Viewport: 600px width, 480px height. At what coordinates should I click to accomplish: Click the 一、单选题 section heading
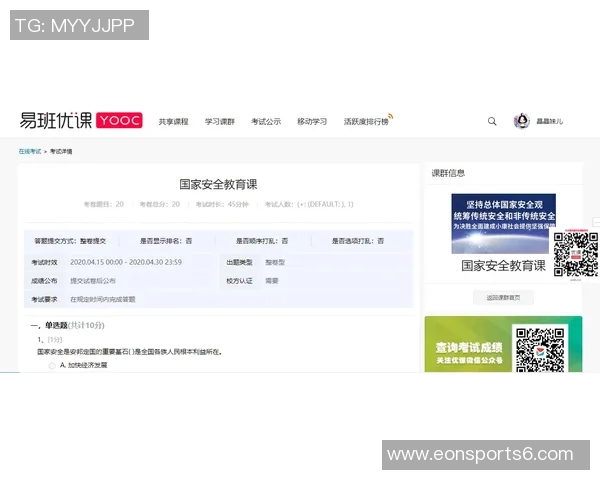(67, 325)
